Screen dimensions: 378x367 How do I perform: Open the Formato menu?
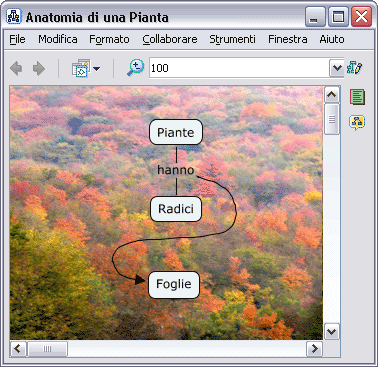[x=109, y=39]
